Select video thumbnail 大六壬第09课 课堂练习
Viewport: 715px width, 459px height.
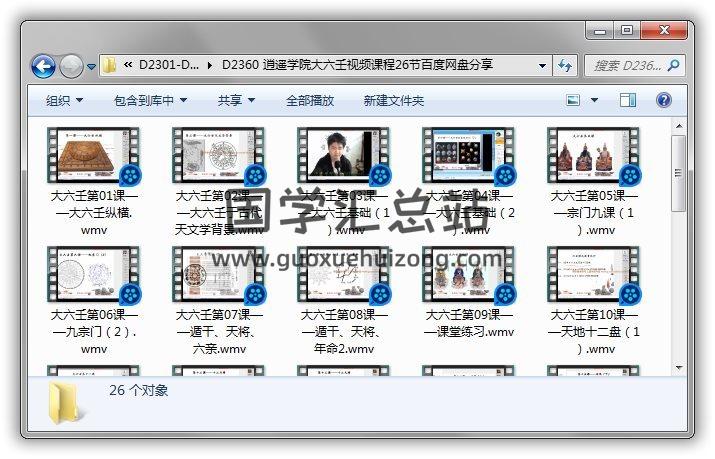point(469,274)
